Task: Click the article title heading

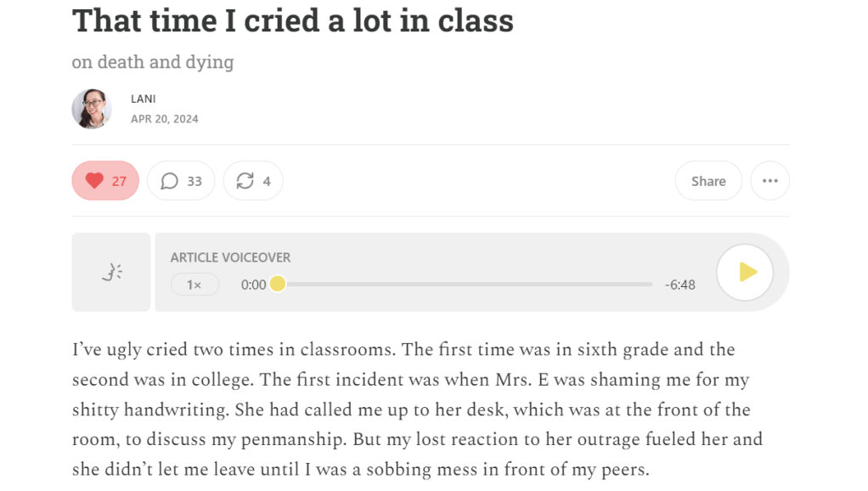Action: point(292,20)
